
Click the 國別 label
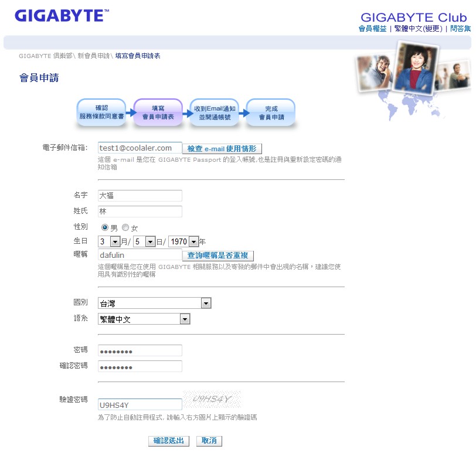(x=80, y=302)
